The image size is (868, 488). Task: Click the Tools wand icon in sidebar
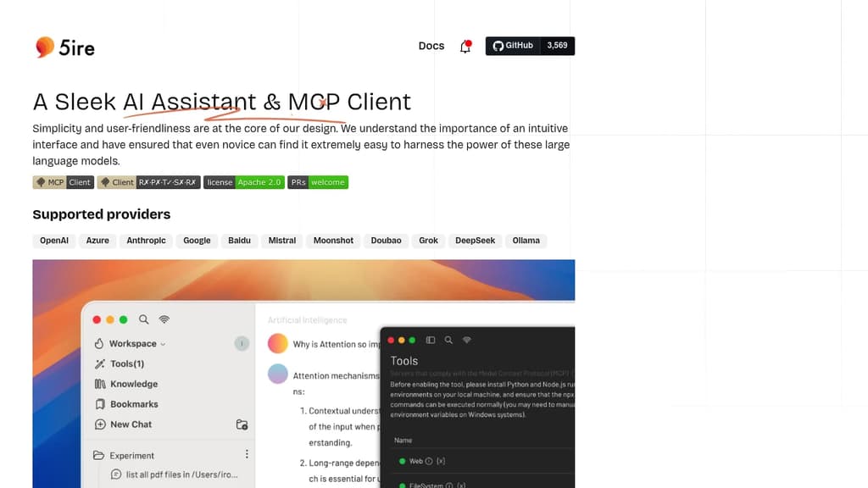tap(100, 363)
